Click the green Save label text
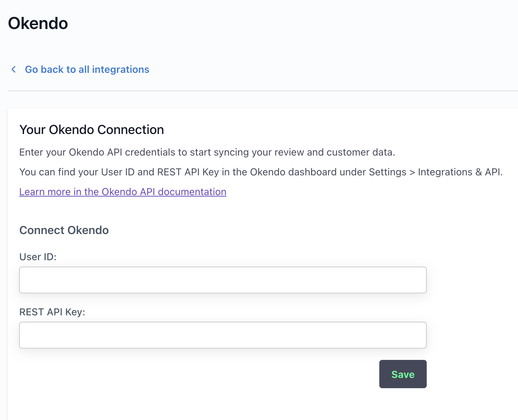The height and width of the screenshot is (420, 518). (403, 374)
